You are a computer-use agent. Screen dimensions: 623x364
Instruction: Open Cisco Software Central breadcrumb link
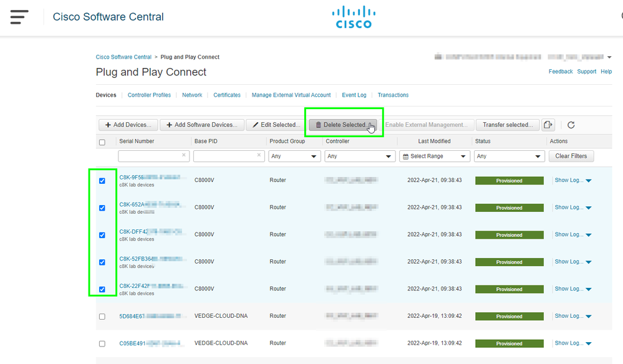click(123, 57)
